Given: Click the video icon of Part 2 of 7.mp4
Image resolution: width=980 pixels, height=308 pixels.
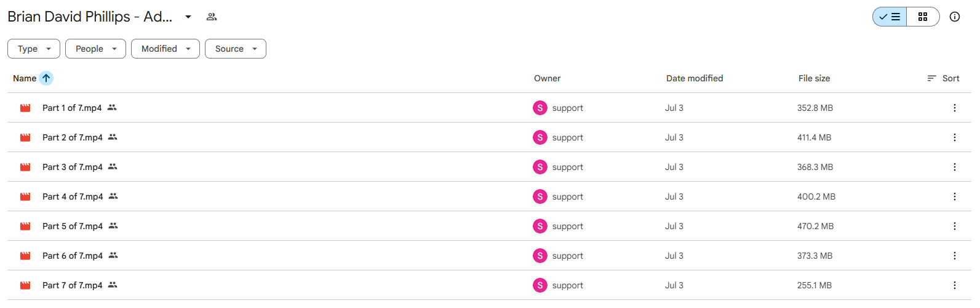Looking at the screenshot, I should tap(25, 137).
